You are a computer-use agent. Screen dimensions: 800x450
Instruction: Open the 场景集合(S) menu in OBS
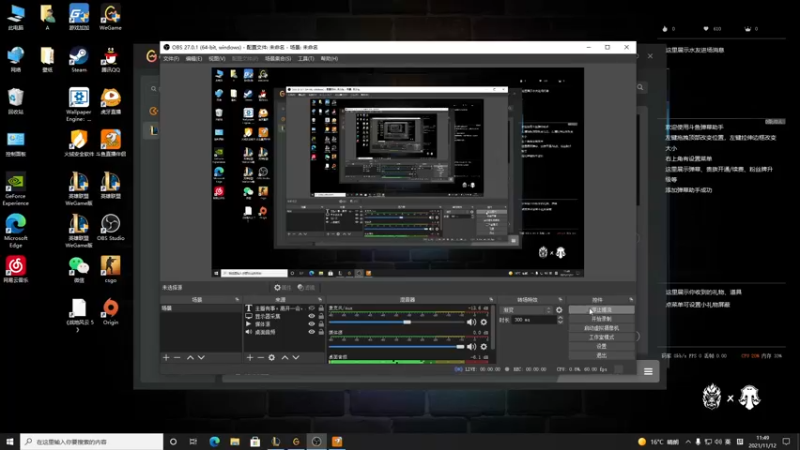[278, 59]
